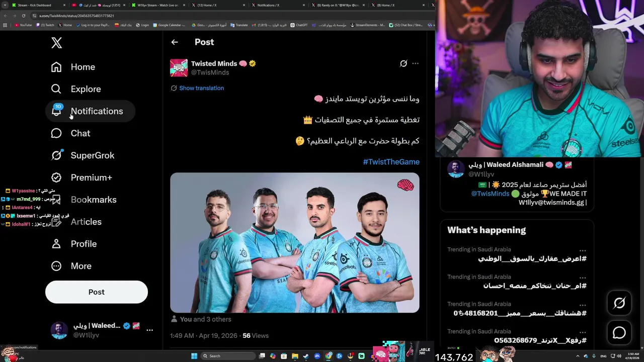Open ChatGPT bookmark
This screenshot has width=644, height=362.
pyautogui.click(x=299, y=25)
